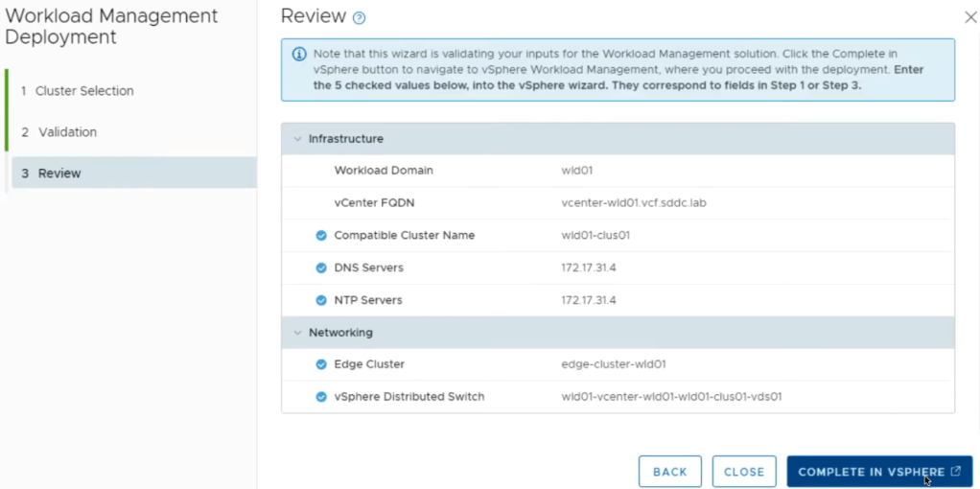
Task: Click the X icon to dismiss wizard
Action: pyautogui.click(x=969, y=17)
